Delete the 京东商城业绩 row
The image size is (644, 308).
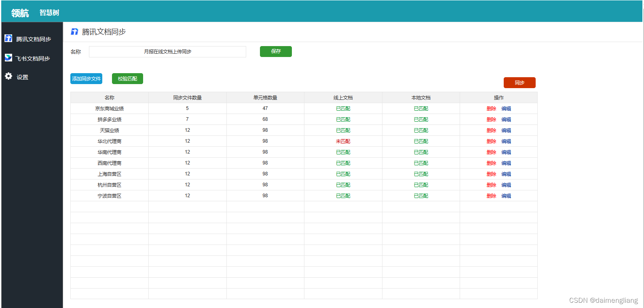click(x=491, y=109)
